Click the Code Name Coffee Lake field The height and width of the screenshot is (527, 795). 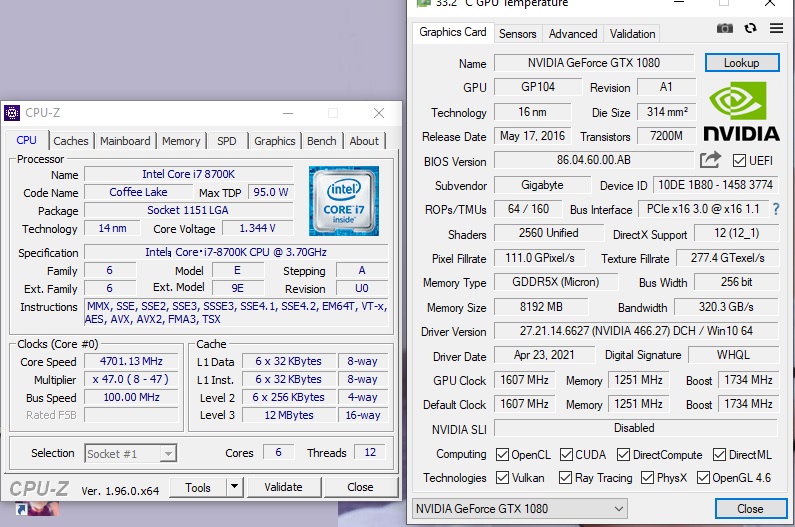[138, 192]
